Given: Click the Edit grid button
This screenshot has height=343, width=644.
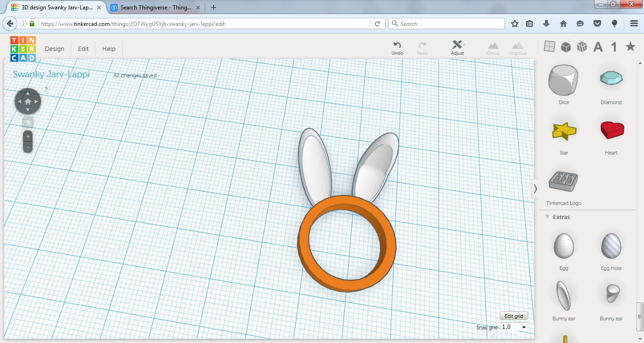Looking at the screenshot, I should tap(513, 316).
